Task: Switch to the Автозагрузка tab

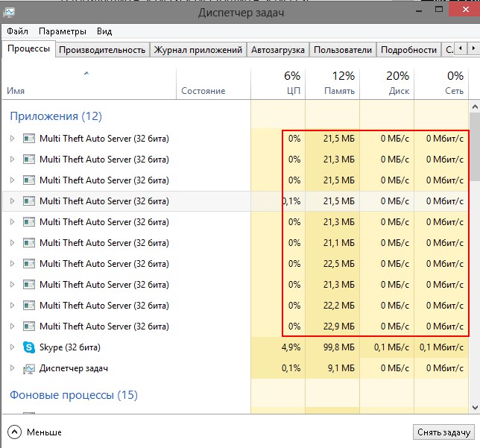Action: click(x=278, y=50)
